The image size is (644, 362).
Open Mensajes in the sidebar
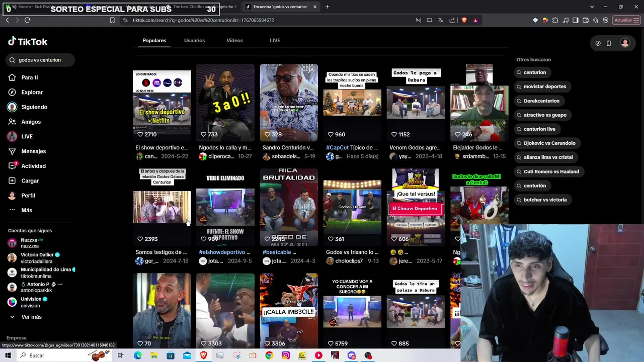pyautogui.click(x=33, y=151)
